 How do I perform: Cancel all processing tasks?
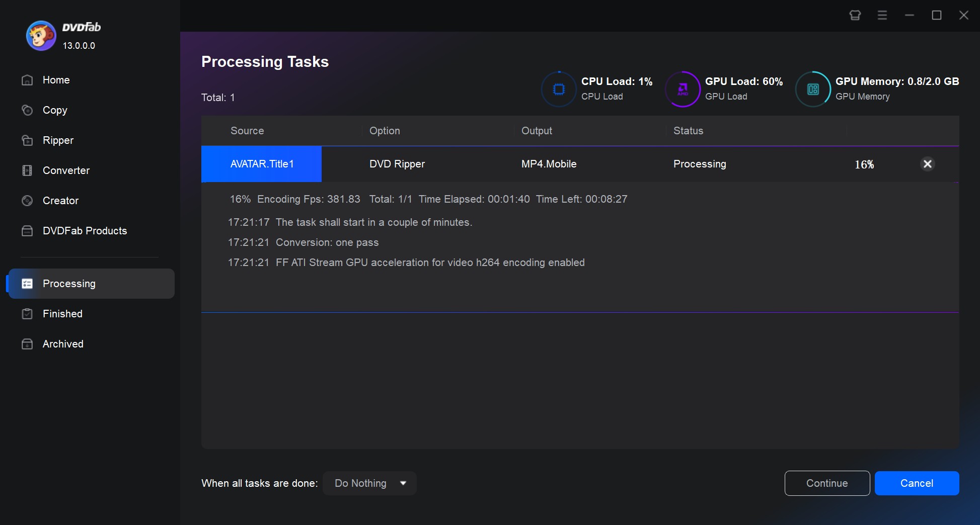pos(917,483)
